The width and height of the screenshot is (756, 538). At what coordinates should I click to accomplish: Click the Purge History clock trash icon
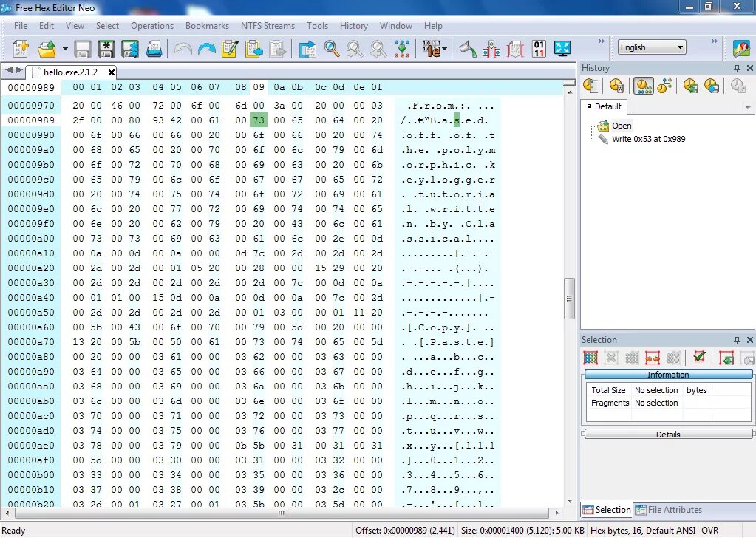616,86
